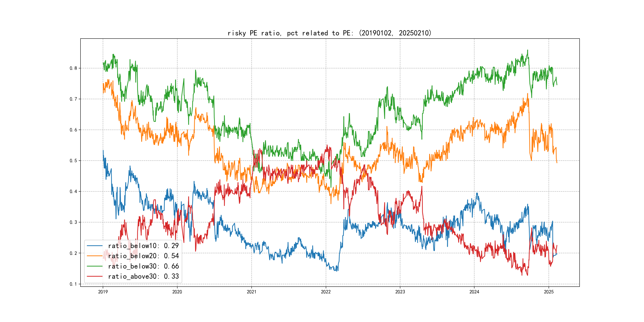
Task: Click the 0.1 y-axis tick label
Action: pyautogui.click(x=73, y=284)
